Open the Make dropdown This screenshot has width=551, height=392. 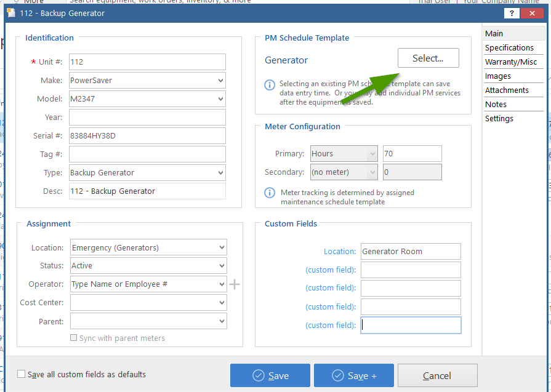[220, 81]
